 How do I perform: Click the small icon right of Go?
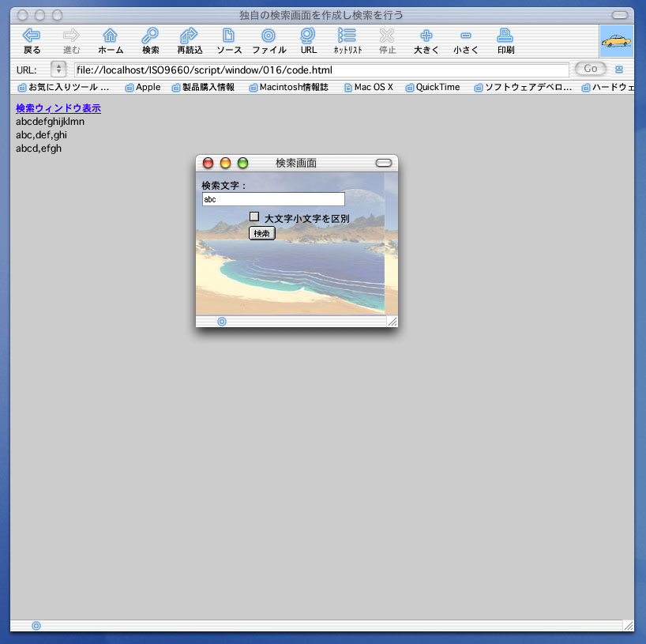pyautogui.click(x=619, y=70)
